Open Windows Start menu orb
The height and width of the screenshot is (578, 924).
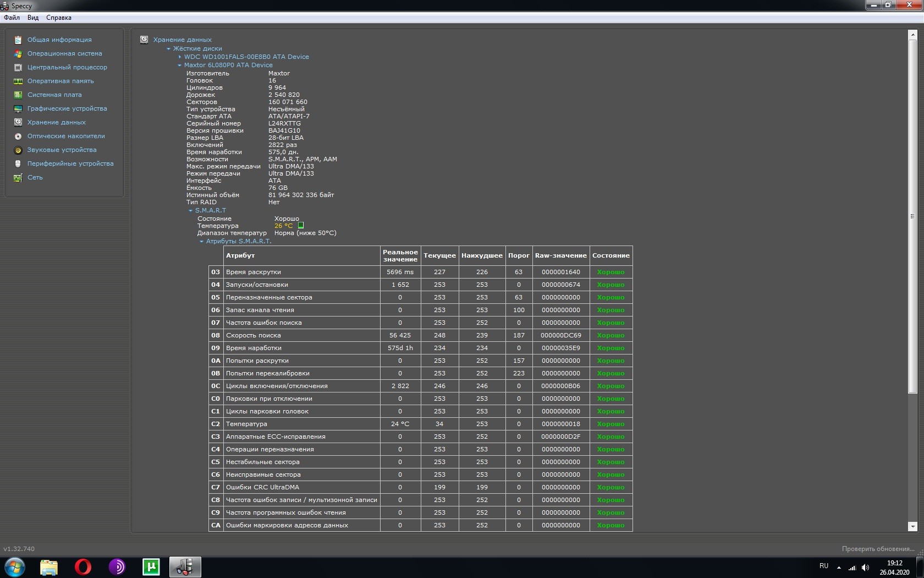(15, 566)
